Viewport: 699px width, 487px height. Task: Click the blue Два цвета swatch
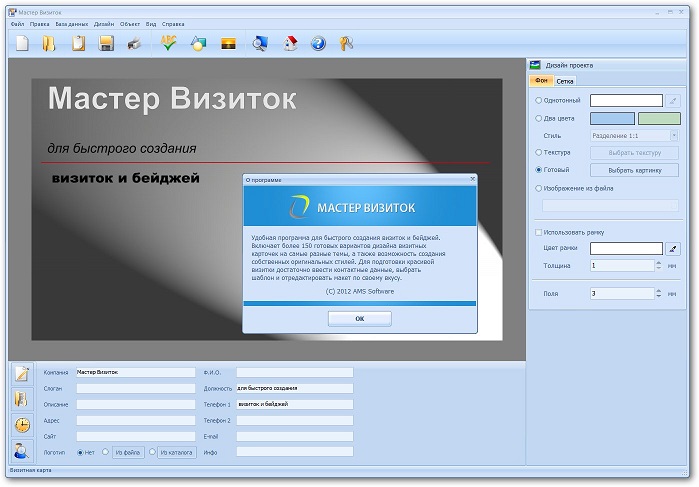(612, 118)
